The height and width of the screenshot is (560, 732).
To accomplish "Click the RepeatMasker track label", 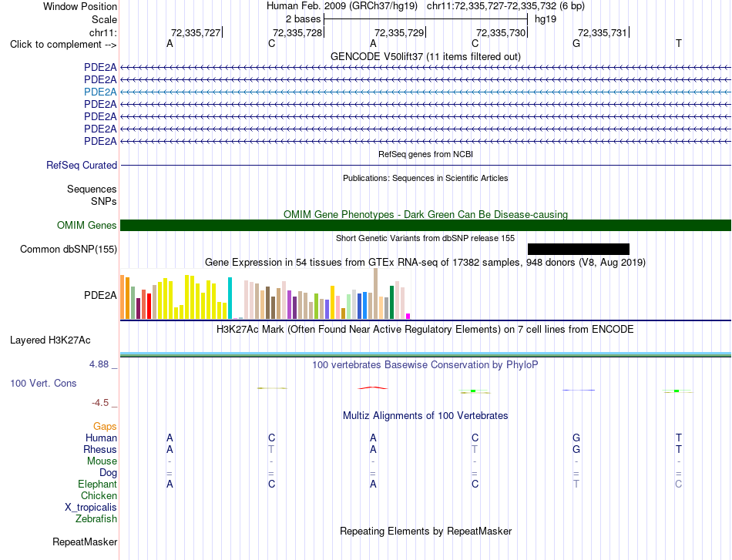I will tap(85, 542).
